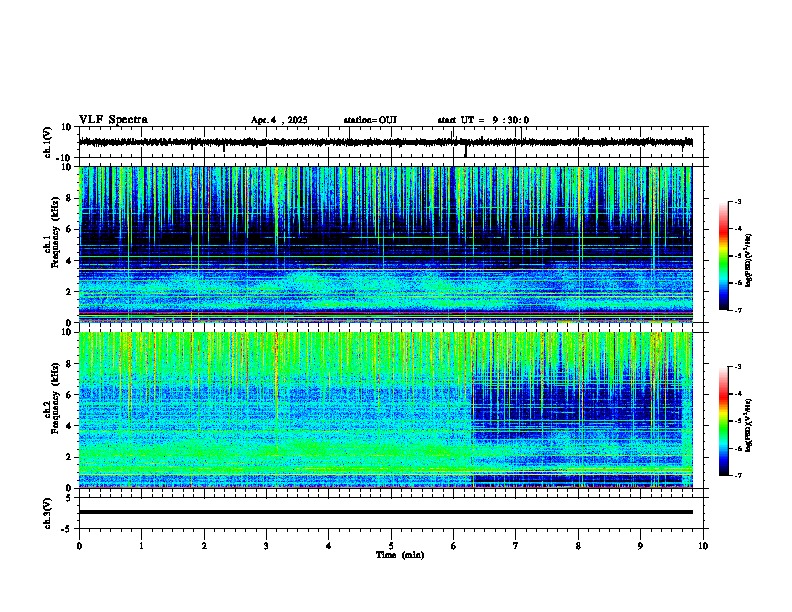Click the "ch.1(V)" waveform axis label
The height and width of the screenshot is (612, 792).
(x=47, y=142)
